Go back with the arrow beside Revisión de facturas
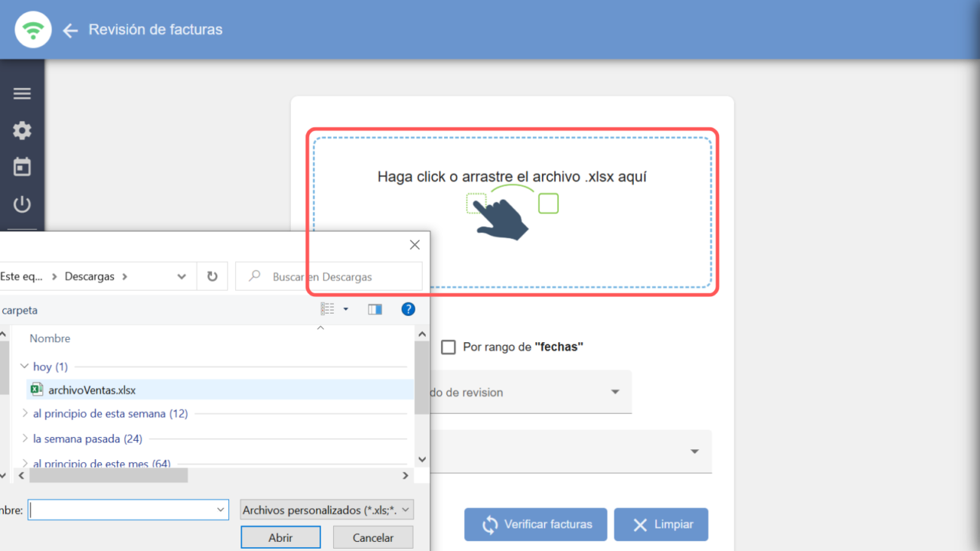The image size is (980, 551). coord(70,30)
